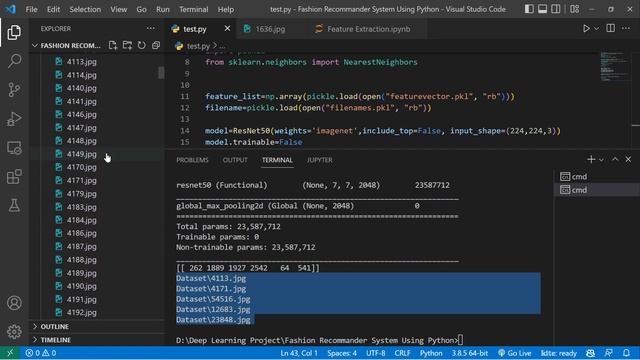The width and height of the screenshot is (640, 360).
Task: Open launch profile dropdown next to new terminal
Action: pos(602,160)
